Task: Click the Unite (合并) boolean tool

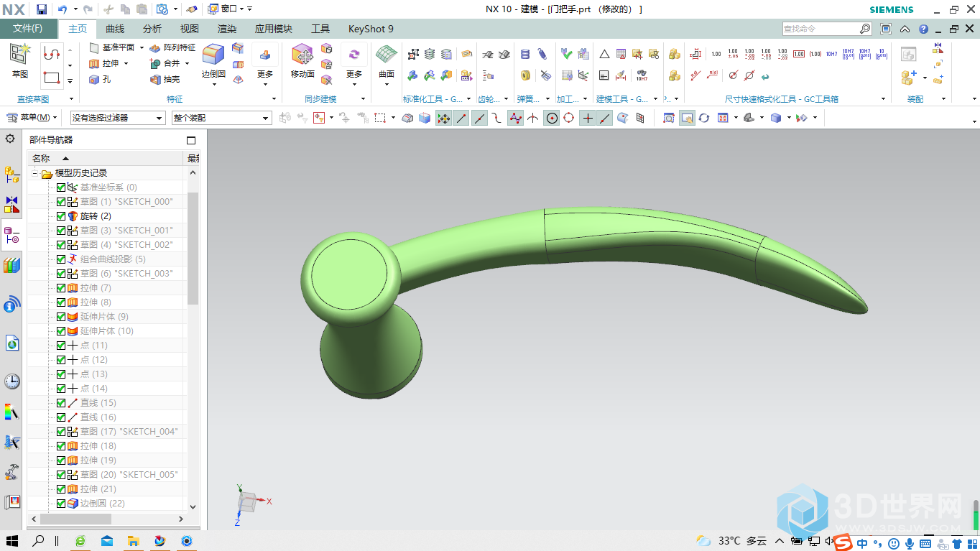Action: (x=165, y=63)
